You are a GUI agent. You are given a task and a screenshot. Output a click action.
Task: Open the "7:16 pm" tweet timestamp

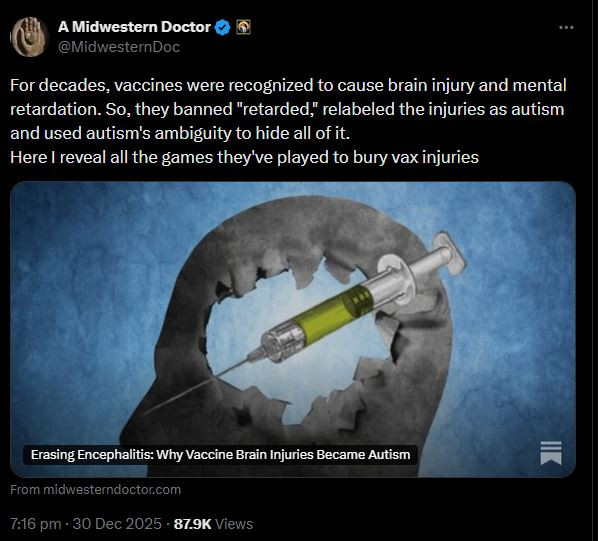click(36, 524)
